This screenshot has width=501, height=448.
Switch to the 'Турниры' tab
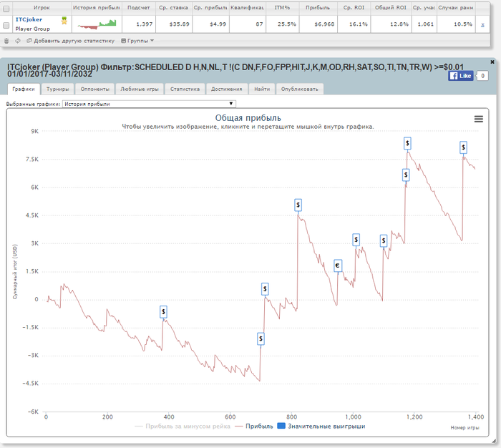[x=57, y=89]
